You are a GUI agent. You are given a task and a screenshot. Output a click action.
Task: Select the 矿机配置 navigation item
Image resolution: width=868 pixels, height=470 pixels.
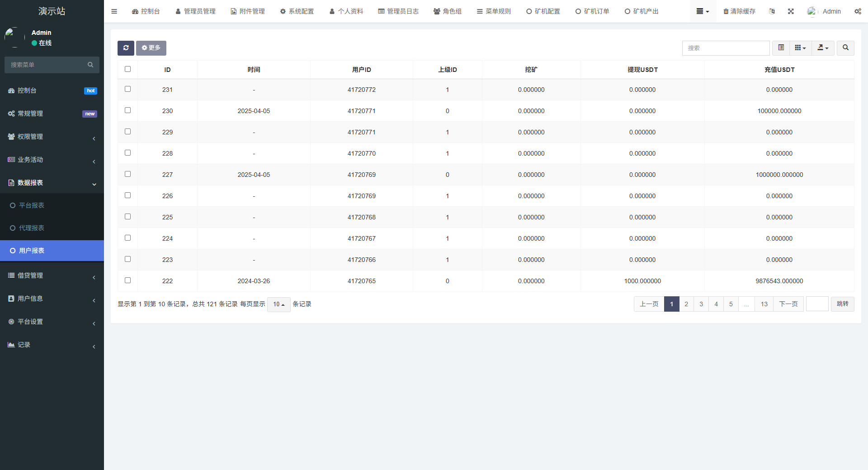tap(543, 11)
